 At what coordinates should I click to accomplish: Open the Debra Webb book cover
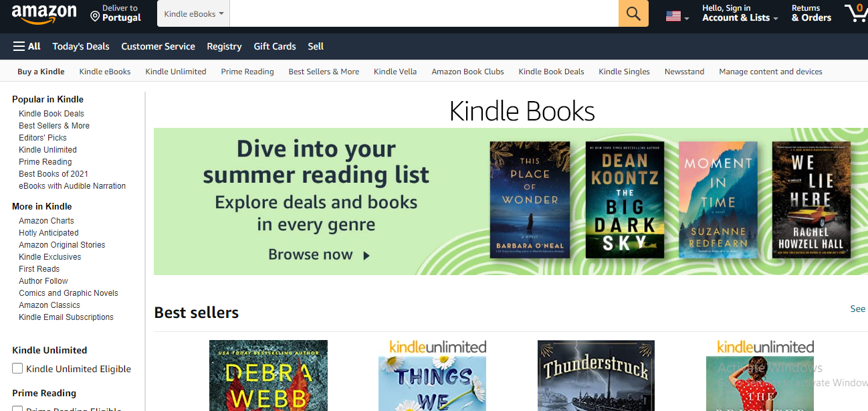click(268, 376)
